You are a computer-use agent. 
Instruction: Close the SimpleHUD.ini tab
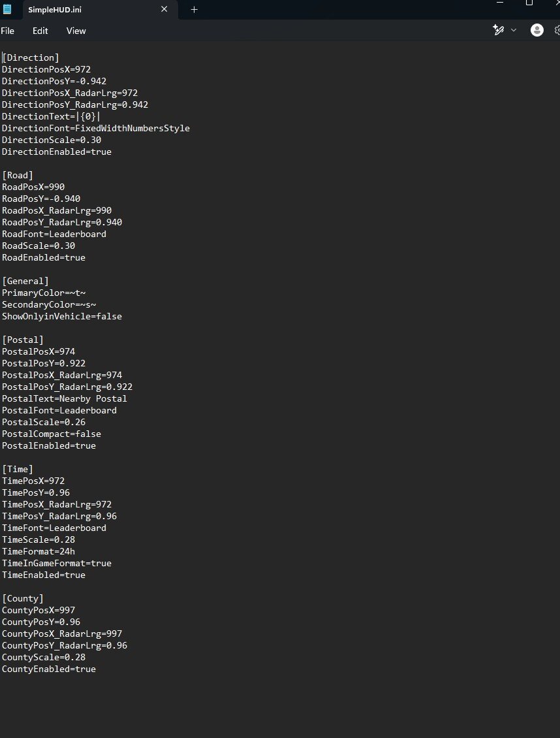coord(164,9)
